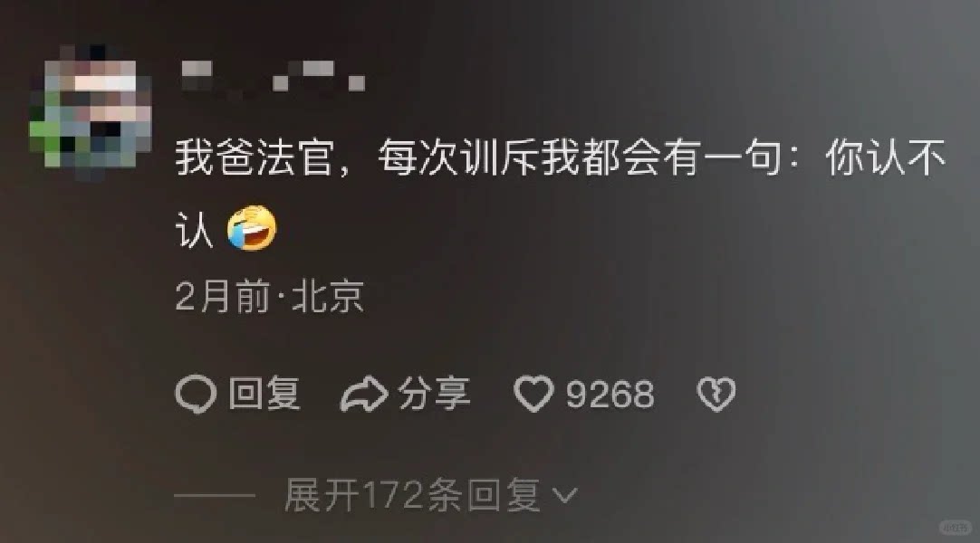Dislike via the broken heart icon
This screenshot has height=543, width=980.
click(716, 395)
